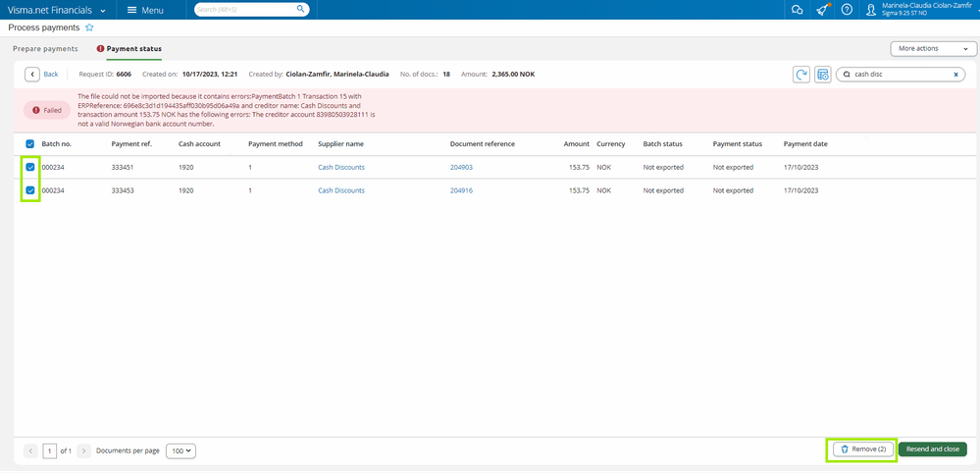Click the Supplier name column header
The width and height of the screenshot is (980, 473).
pos(340,143)
